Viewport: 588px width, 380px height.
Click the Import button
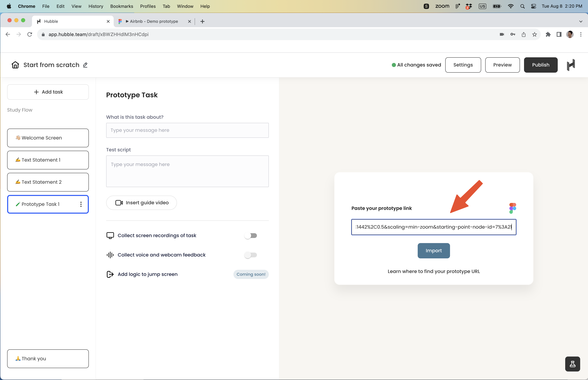click(434, 251)
